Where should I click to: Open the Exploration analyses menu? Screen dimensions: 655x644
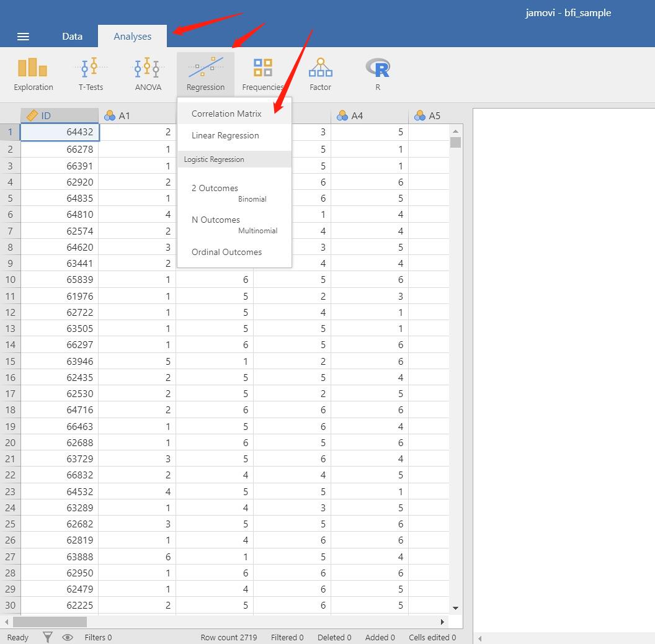[33, 75]
